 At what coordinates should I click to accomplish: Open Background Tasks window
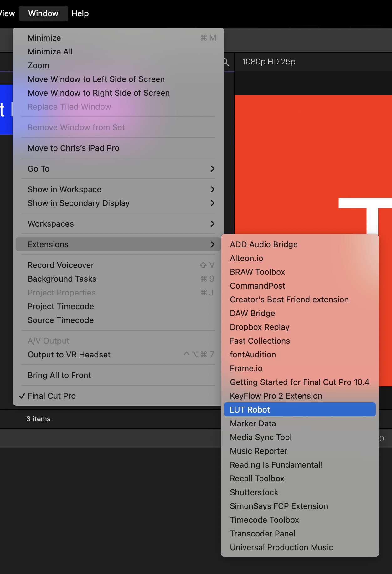(x=62, y=279)
